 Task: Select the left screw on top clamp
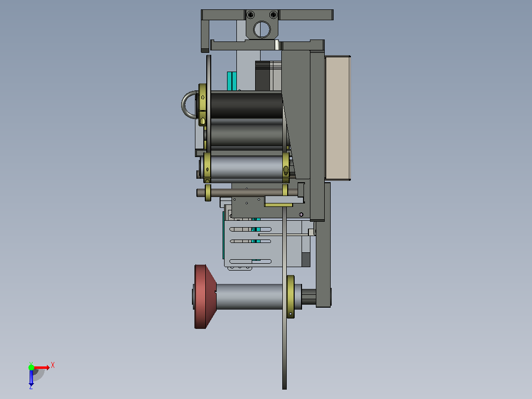250,15
